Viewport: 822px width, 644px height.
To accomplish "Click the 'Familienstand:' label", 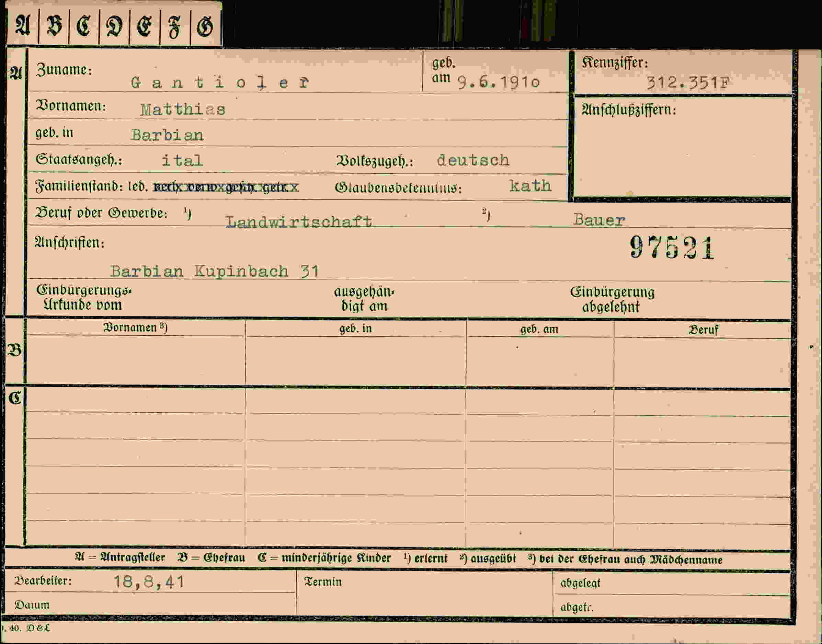I will pos(79,186).
